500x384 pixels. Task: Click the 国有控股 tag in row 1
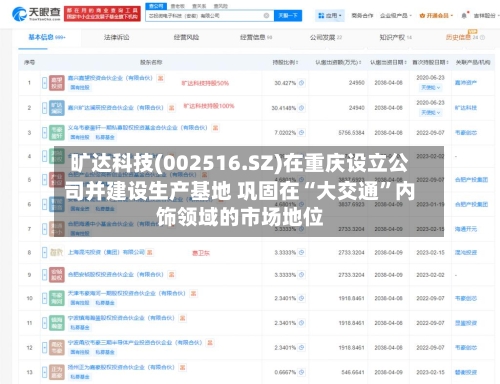tap(80, 87)
